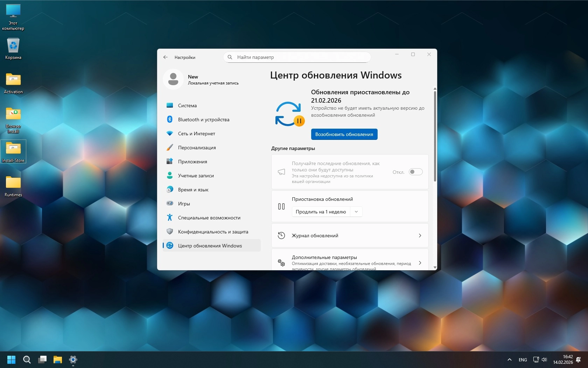Viewport: 588px width, 368px height.
Task: Open the New local account profile
Action: point(201,80)
